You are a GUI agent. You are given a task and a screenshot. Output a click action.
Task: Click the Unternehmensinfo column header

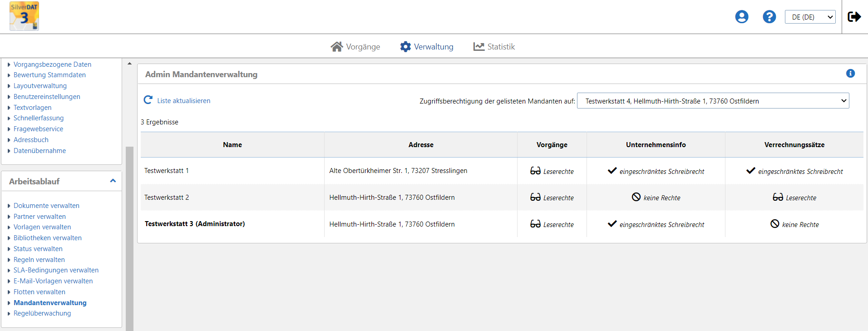point(656,145)
